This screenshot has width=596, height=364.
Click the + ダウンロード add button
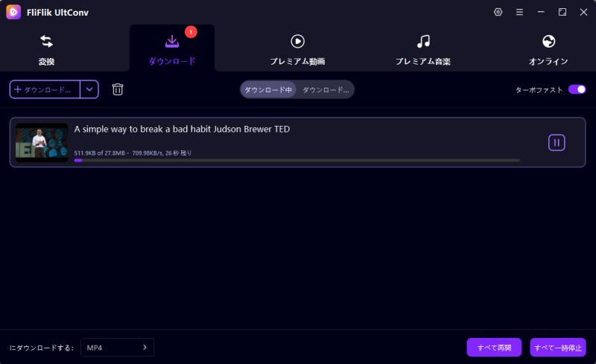pyautogui.click(x=45, y=89)
